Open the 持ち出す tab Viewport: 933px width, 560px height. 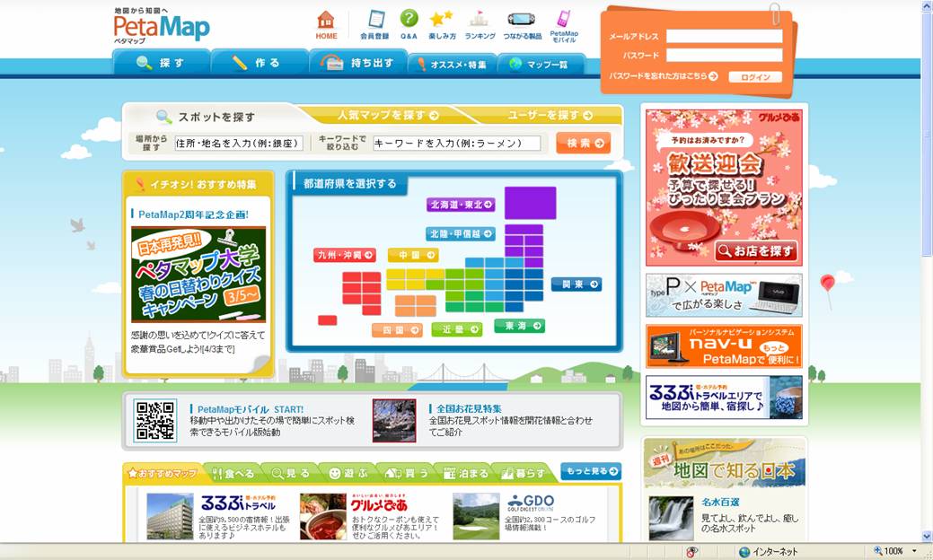click(357, 63)
